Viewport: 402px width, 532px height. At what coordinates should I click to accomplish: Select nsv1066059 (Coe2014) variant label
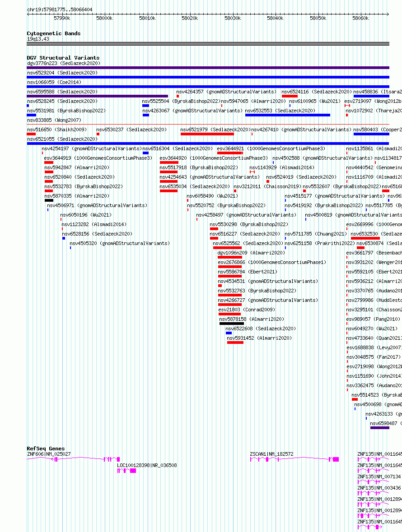pyautogui.click(x=54, y=82)
